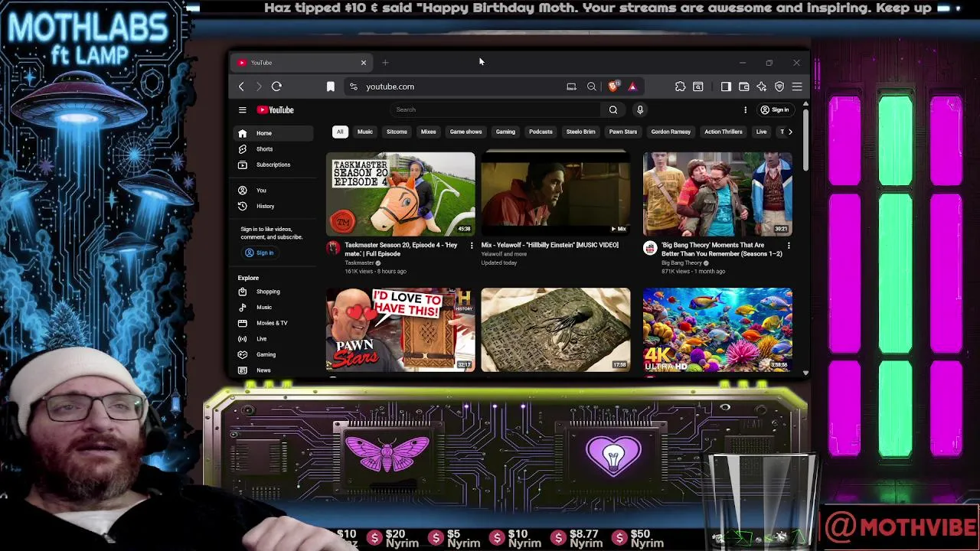Screen dimensions: 980x551
Task: Open Movies & TV under Explore
Action: [x=273, y=323]
